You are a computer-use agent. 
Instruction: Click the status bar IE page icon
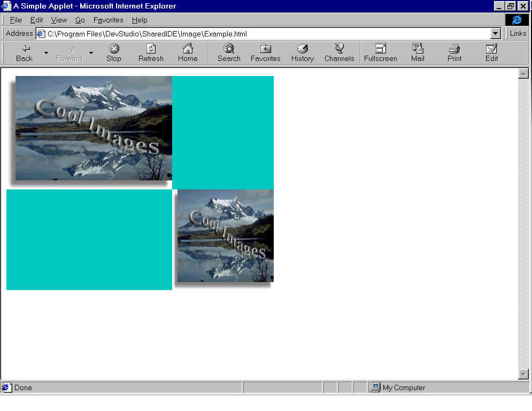click(6, 387)
